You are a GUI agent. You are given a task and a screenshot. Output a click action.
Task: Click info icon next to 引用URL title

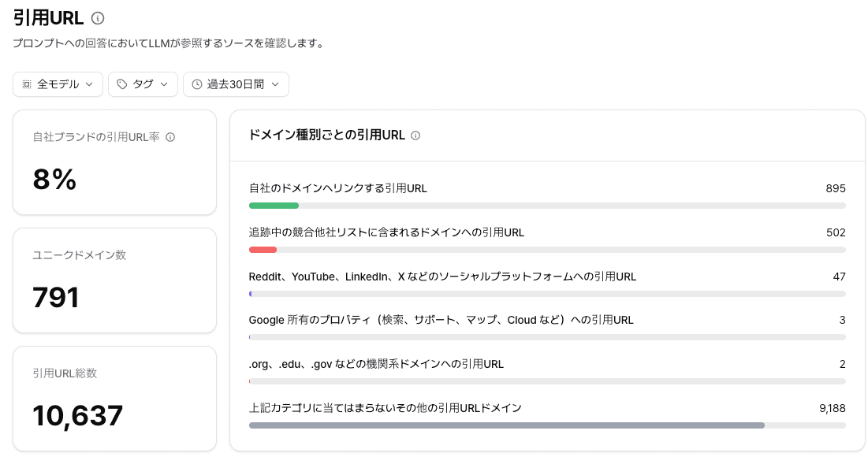pyautogui.click(x=98, y=18)
